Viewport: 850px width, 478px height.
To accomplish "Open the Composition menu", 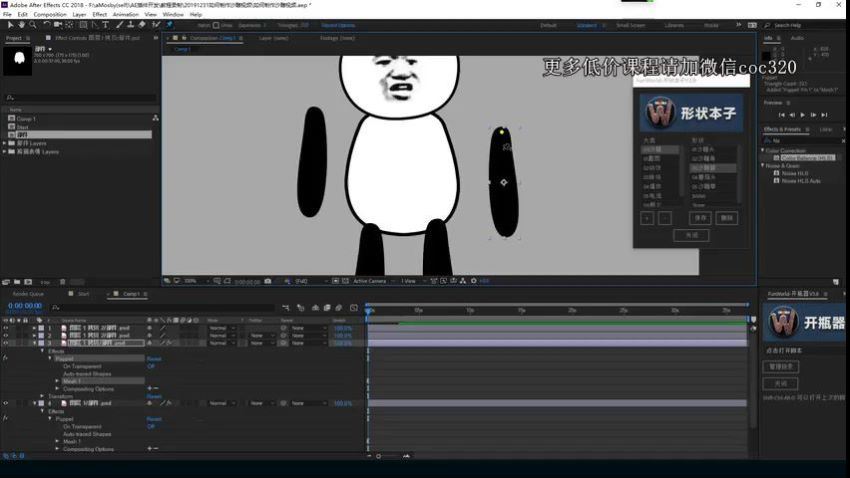I will pyautogui.click(x=50, y=15).
